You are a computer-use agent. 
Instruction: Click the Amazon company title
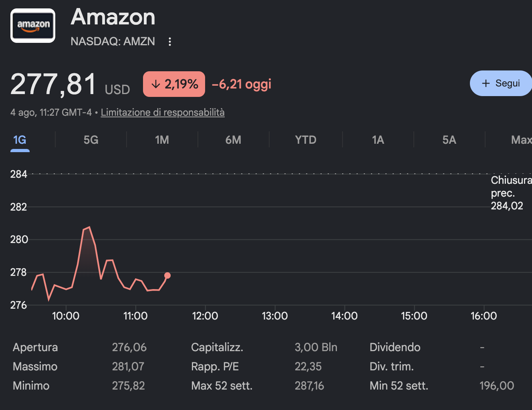point(113,17)
